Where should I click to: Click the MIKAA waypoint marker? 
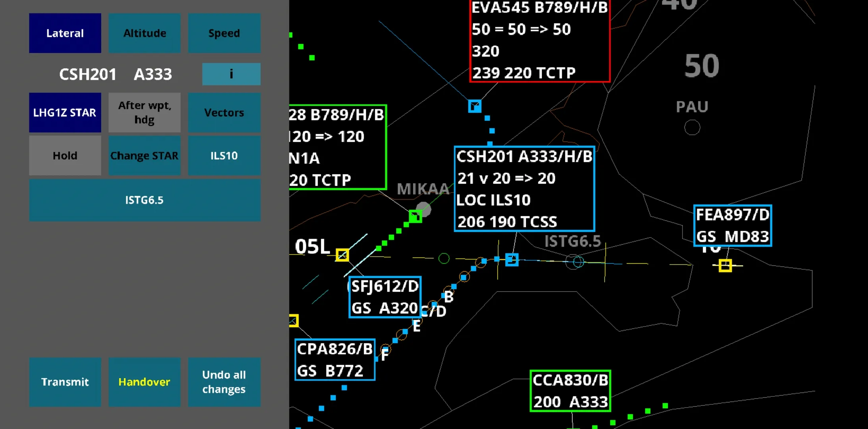[x=424, y=209]
